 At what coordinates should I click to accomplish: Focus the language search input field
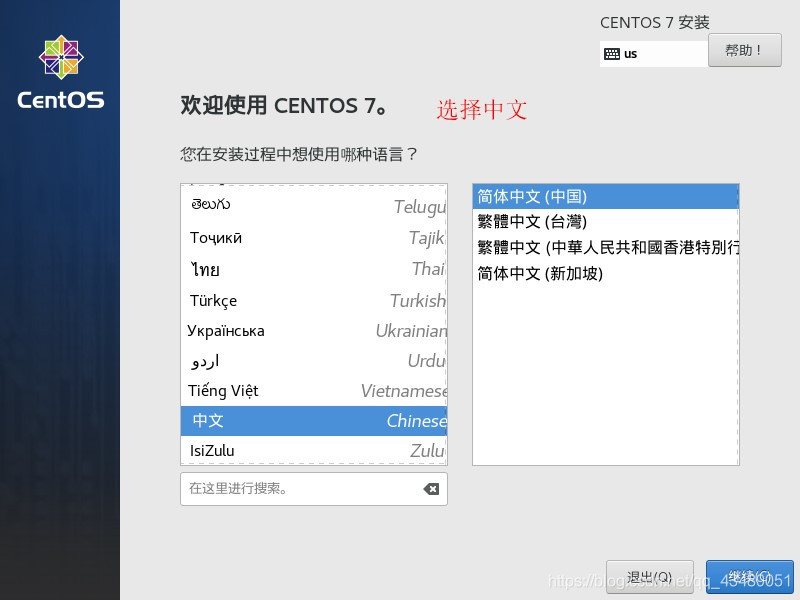(314, 489)
